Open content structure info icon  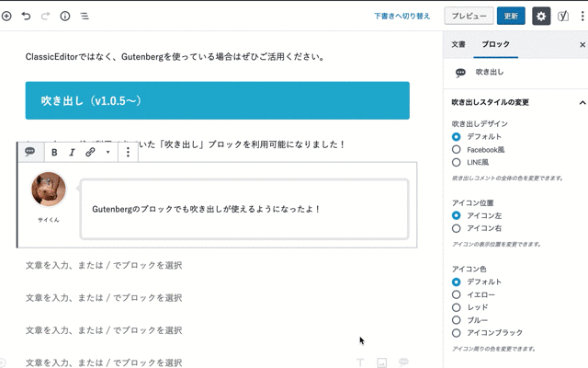point(65,16)
